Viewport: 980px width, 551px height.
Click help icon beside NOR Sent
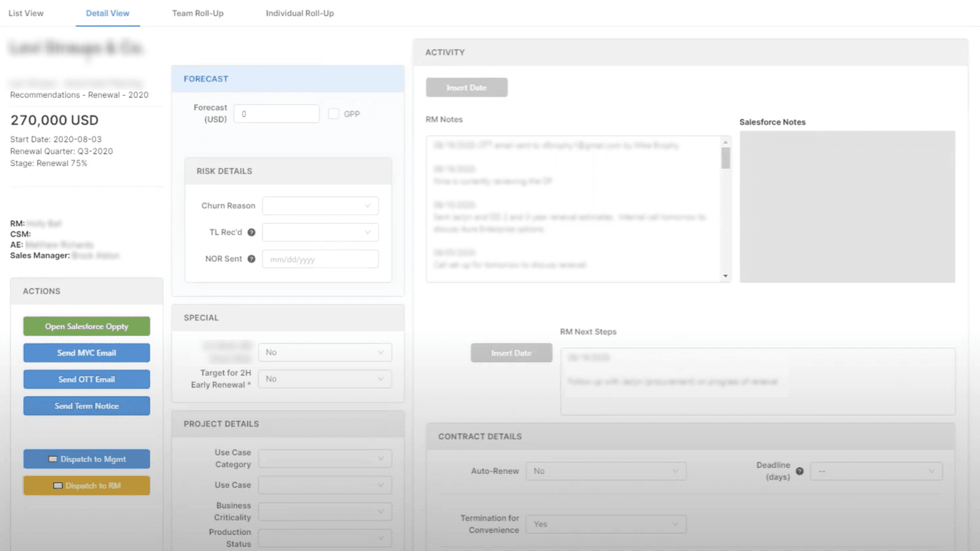click(251, 259)
